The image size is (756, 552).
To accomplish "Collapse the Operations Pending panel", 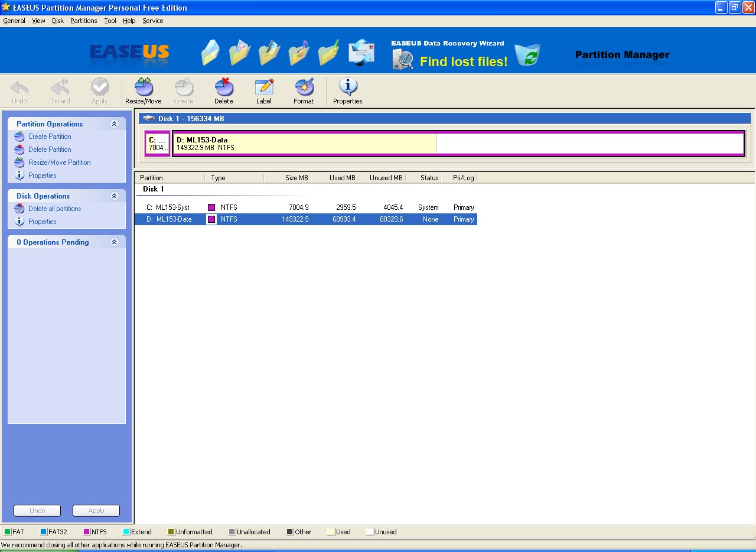I will pyautogui.click(x=115, y=242).
